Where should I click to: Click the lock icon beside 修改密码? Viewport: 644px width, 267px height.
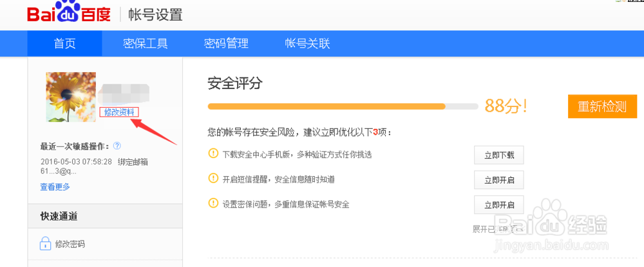[45, 244]
